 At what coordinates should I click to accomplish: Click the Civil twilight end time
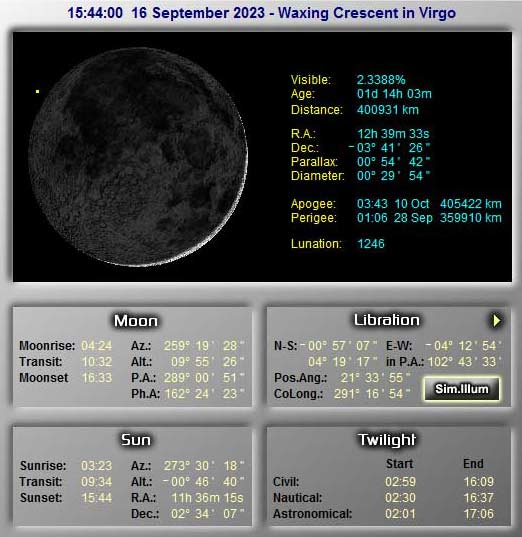(x=478, y=482)
